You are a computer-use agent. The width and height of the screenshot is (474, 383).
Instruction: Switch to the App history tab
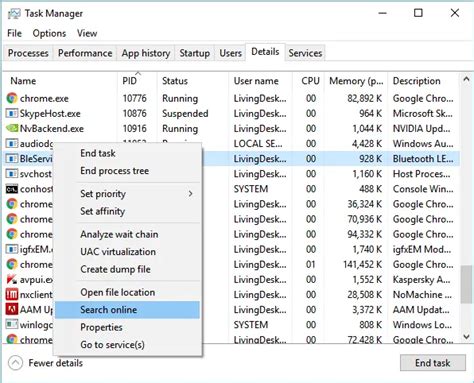[146, 53]
